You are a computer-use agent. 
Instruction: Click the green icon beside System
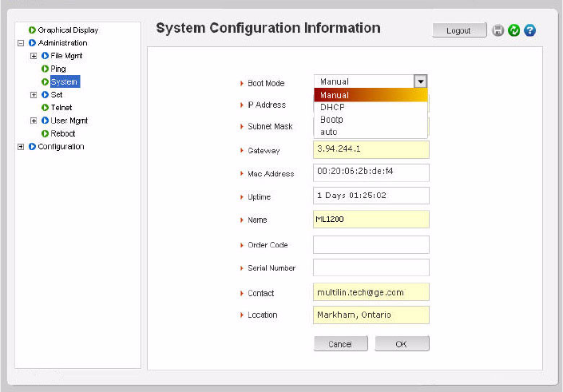pyautogui.click(x=45, y=82)
